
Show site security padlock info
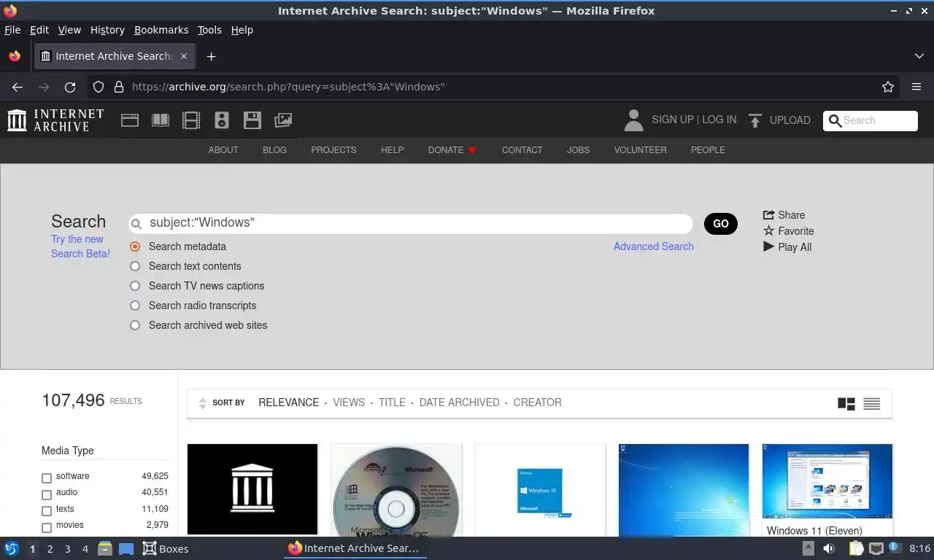tap(119, 87)
